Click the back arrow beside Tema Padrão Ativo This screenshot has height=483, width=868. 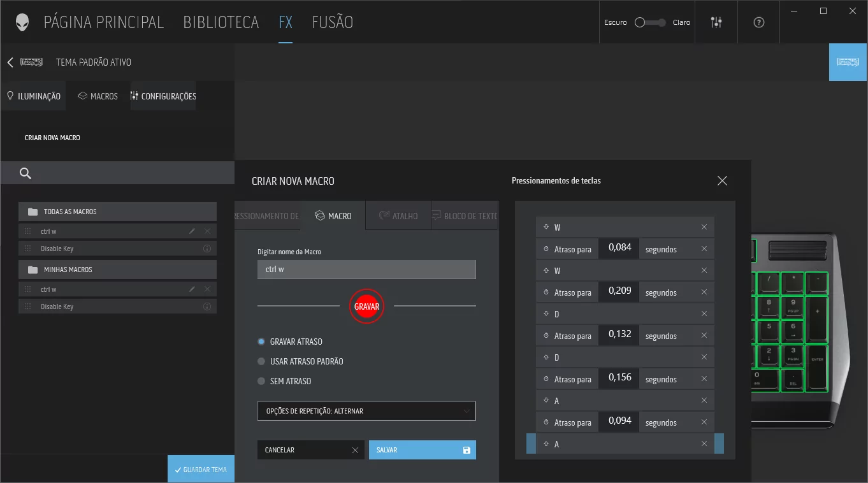pyautogui.click(x=10, y=62)
